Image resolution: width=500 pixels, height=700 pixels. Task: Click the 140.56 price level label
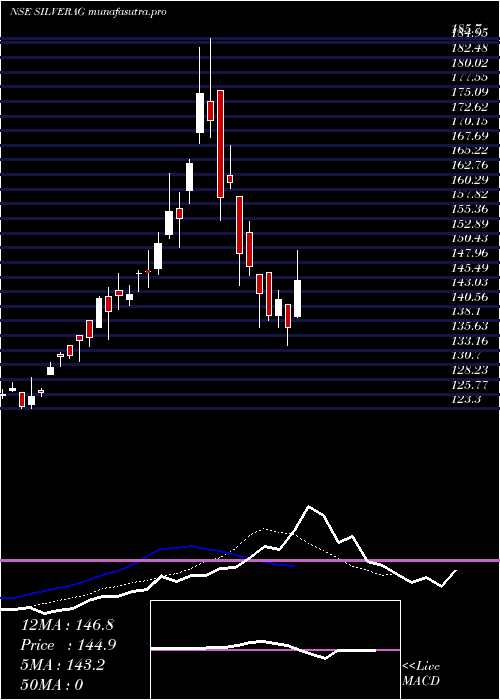pos(469,297)
